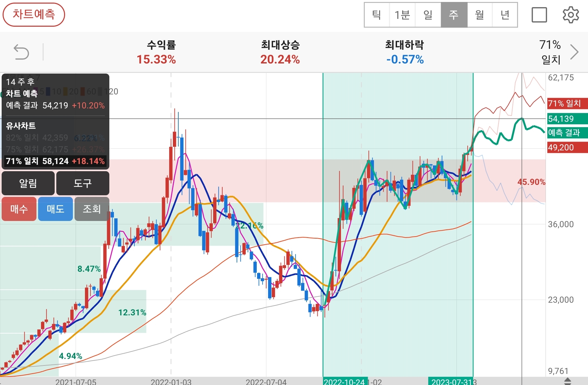Select the 75% 일치 similar chart row
The image size is (588, 385).
click(55, 149)
